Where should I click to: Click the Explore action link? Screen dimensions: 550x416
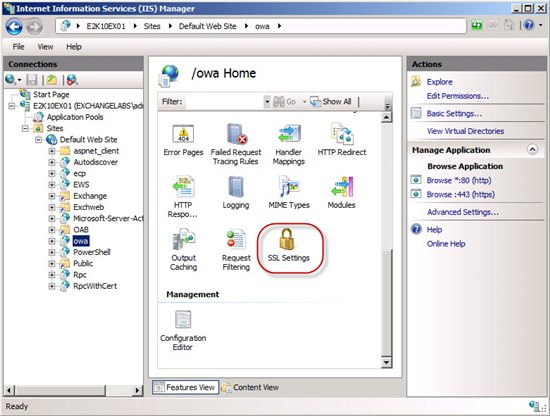pyautogui.click(x=440, y=82)
